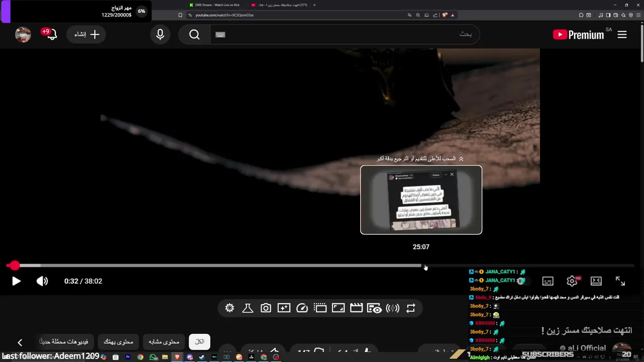Click the keyboard icon in search box

tap(220, 34)
